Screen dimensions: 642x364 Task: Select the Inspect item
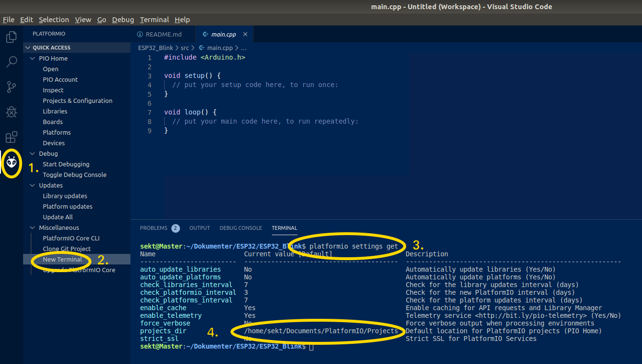[53, 90]
